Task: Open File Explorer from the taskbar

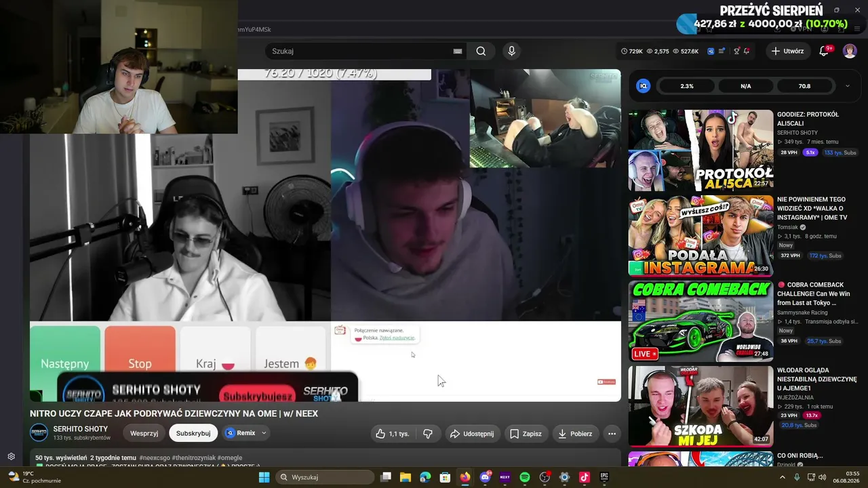Action: [406, 477]
